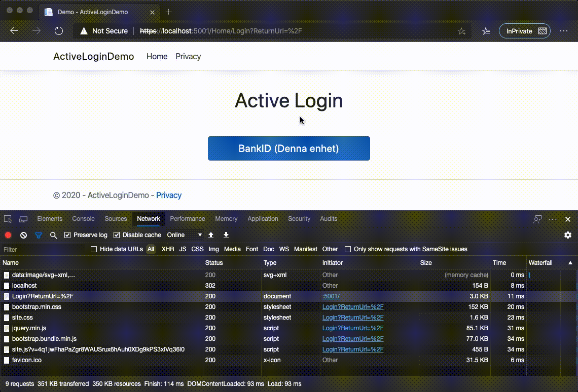Go back with the browser back arrow
The height and width of the screenshot is (392, 578).
point(14,31)
